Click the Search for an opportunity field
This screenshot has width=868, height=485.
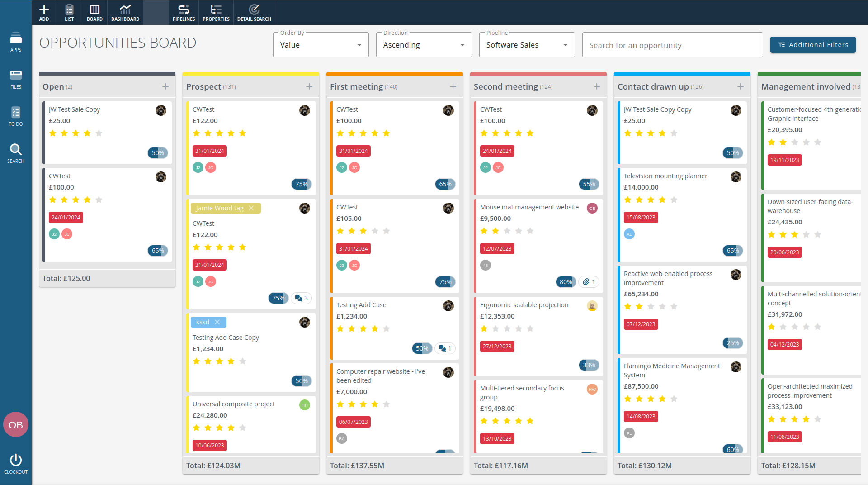672,45
